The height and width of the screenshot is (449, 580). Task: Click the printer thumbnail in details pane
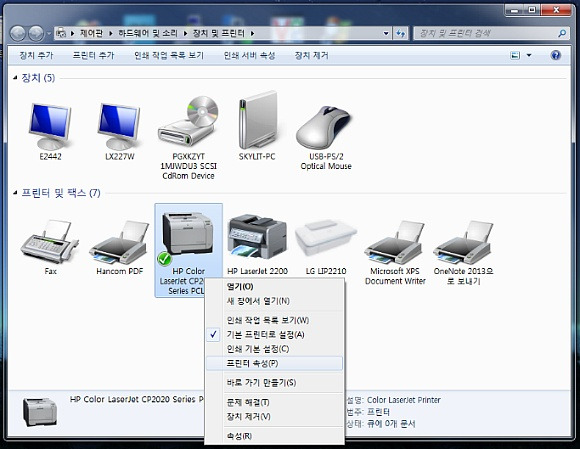(x=40, y=411)
